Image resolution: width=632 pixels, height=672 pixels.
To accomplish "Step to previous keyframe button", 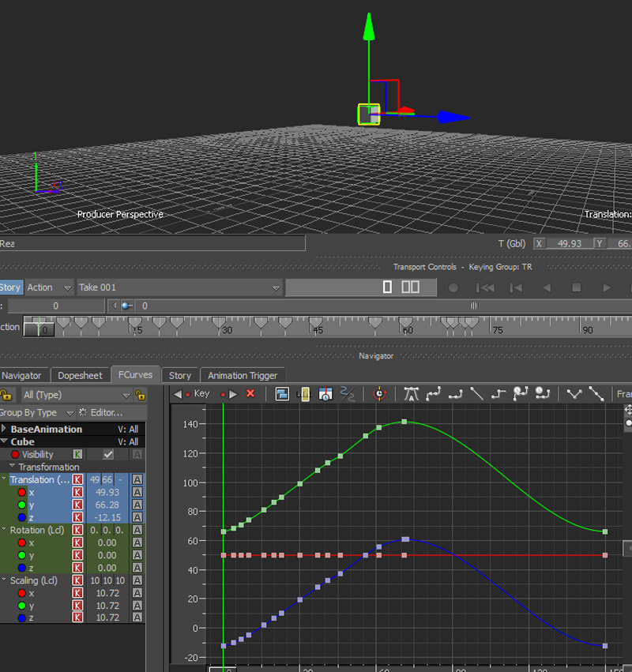I will (x=516, y=287).
